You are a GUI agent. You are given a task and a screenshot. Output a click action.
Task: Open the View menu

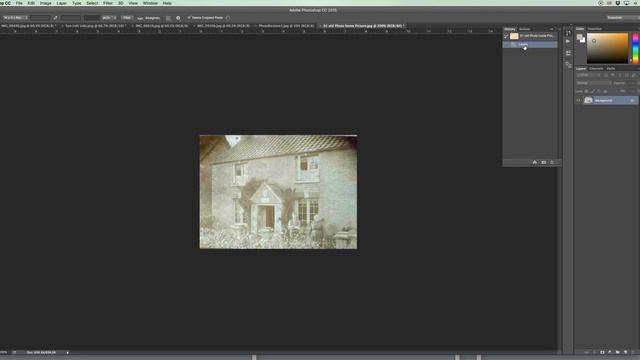pyautogui.click(x=133, y=3)
